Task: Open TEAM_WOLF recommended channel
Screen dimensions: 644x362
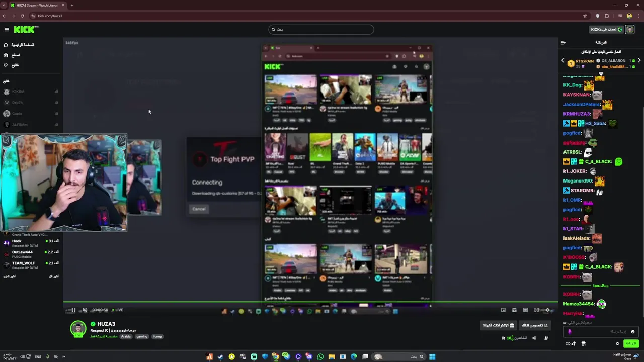Action: tap(31, 265)
